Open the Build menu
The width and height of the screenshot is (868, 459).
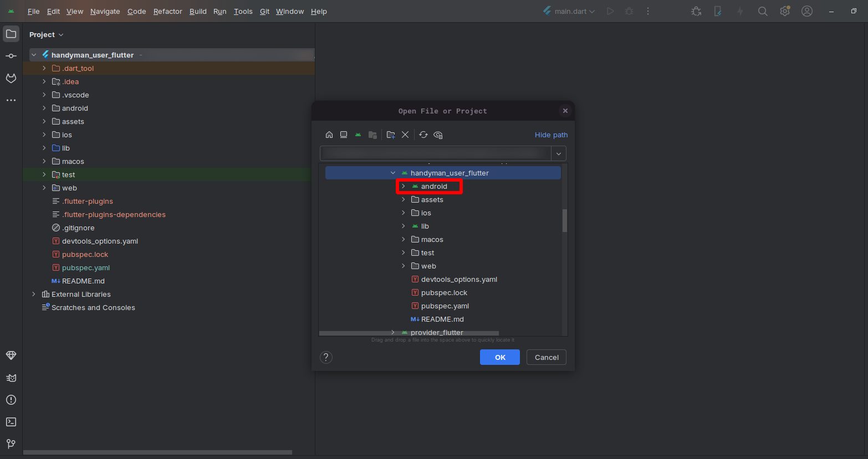(198, 11)
